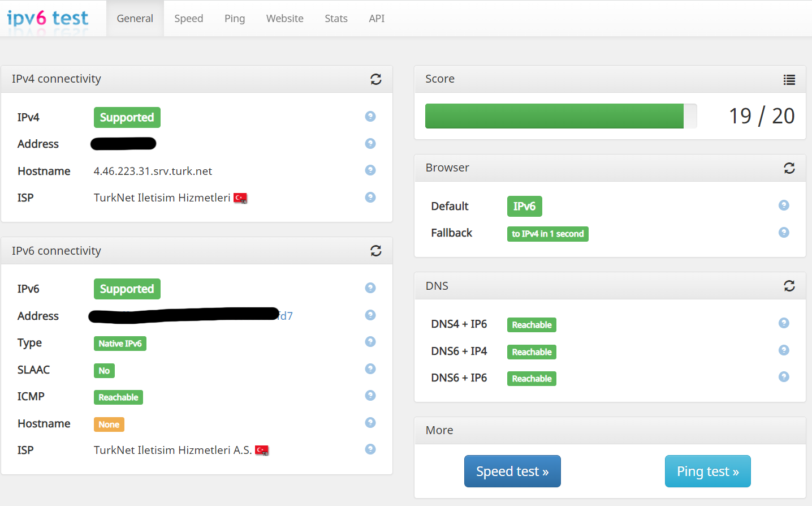Click the green score progress bar
The height and width of the screenshot is (506, 812).
[554, 116]
